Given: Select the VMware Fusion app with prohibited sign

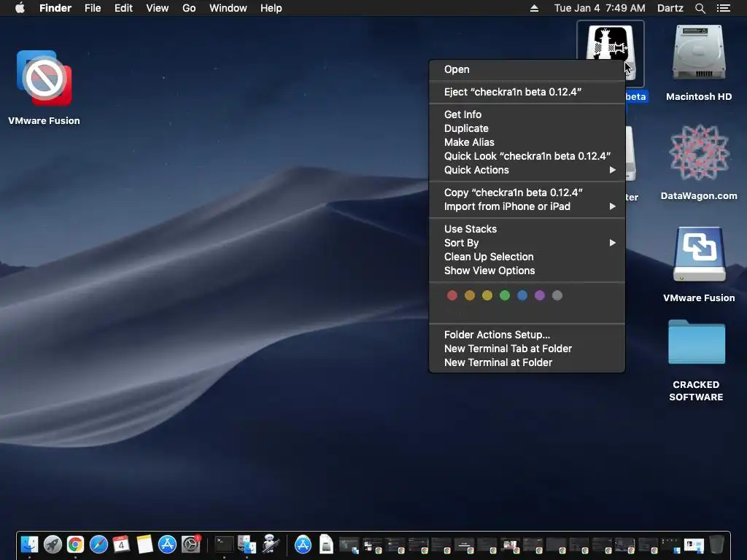Looking at the screenshot, I should (x=44, y=78).
